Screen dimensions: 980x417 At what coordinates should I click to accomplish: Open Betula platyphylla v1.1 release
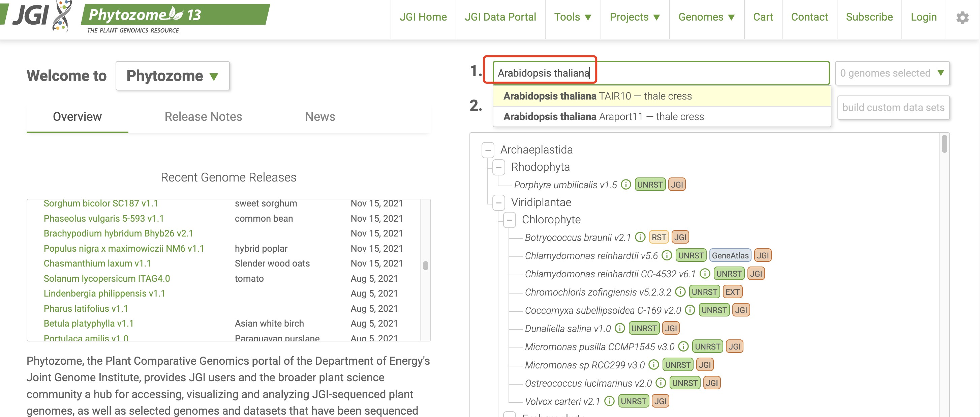click(x=88, y=324)
